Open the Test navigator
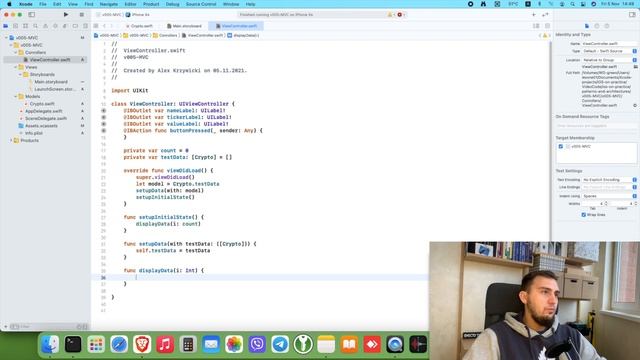The width and height of the screenshot is (640, 360). [55, 26]
